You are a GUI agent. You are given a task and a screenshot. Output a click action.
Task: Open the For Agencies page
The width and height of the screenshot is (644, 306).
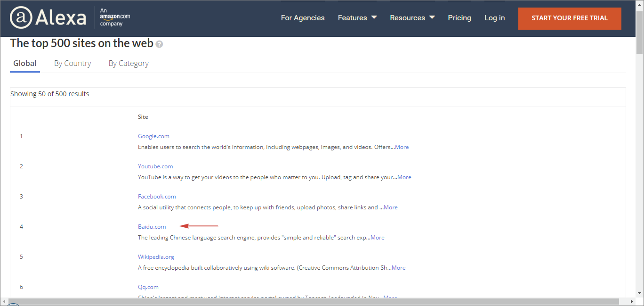click(303, 18)
